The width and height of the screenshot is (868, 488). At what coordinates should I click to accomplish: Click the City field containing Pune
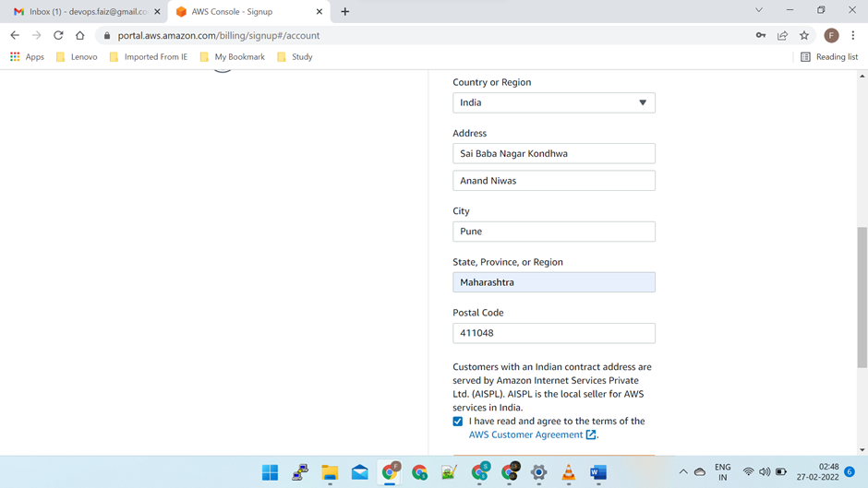coord(553,232)
